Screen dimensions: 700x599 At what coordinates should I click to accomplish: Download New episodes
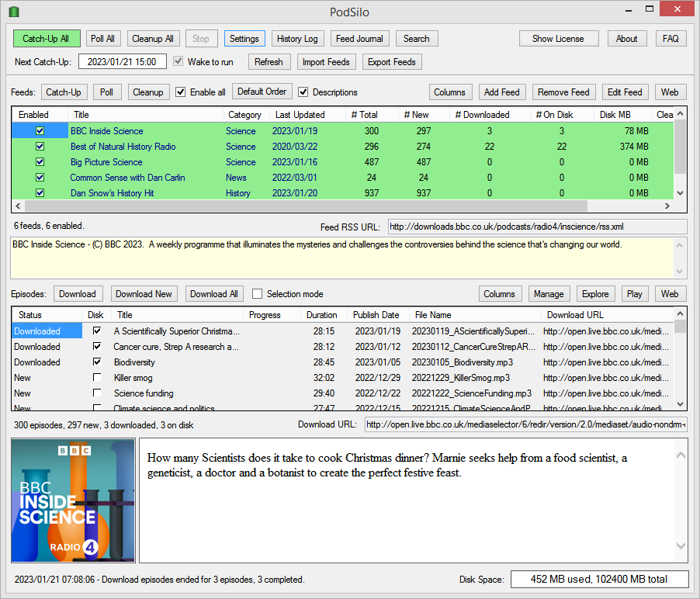[144, 293]
